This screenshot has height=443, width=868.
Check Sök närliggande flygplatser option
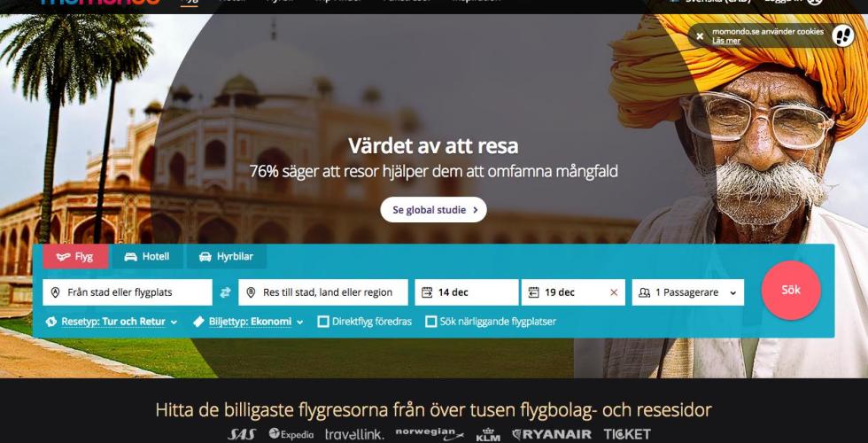(430, 321)
